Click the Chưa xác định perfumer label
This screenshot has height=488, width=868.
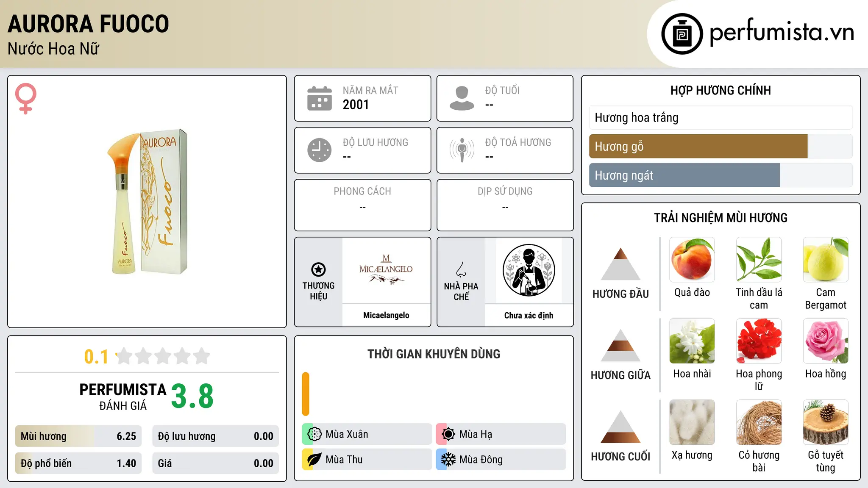529,315
